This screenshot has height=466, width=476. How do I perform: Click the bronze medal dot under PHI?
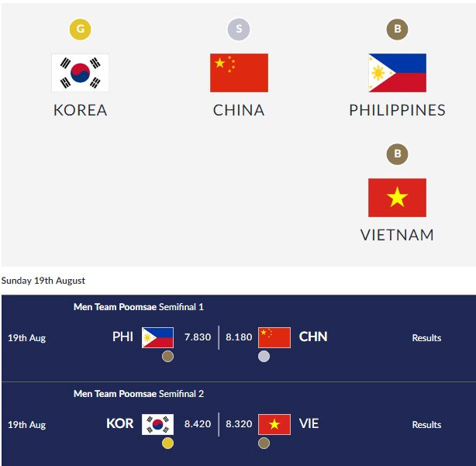(167, 357)
